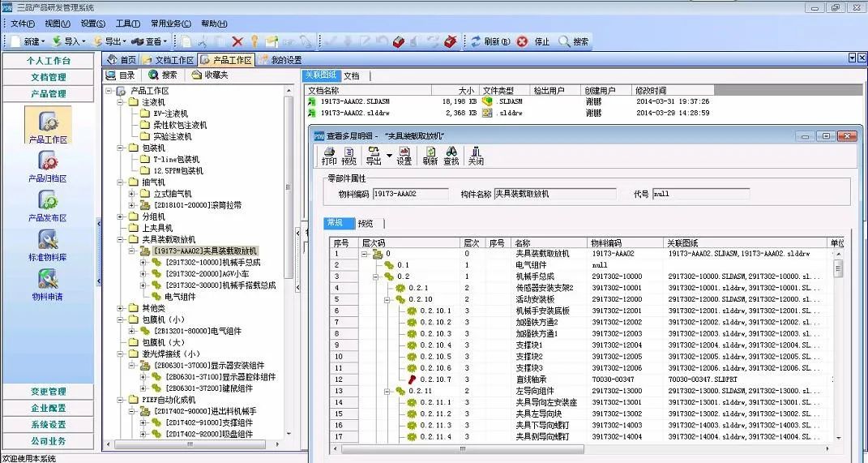Open the 标准物料库 sidebar icon
This screenshot has height=463, width=868.
point(48,245)
